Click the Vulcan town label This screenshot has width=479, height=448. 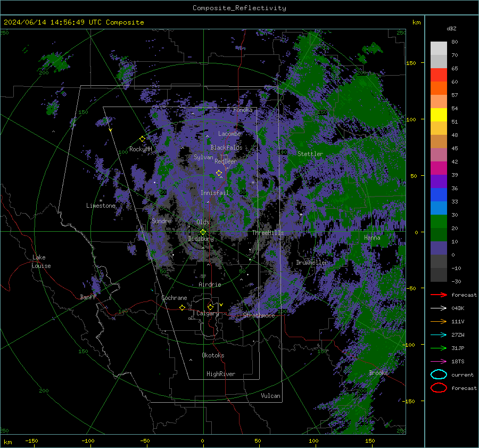(x=270, y=396)
